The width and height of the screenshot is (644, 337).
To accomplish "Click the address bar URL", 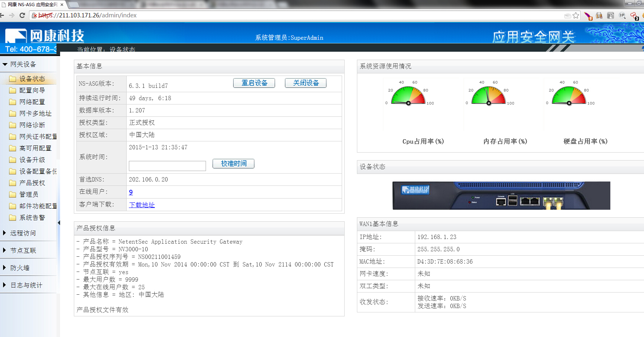I will (x=88, y=15).
